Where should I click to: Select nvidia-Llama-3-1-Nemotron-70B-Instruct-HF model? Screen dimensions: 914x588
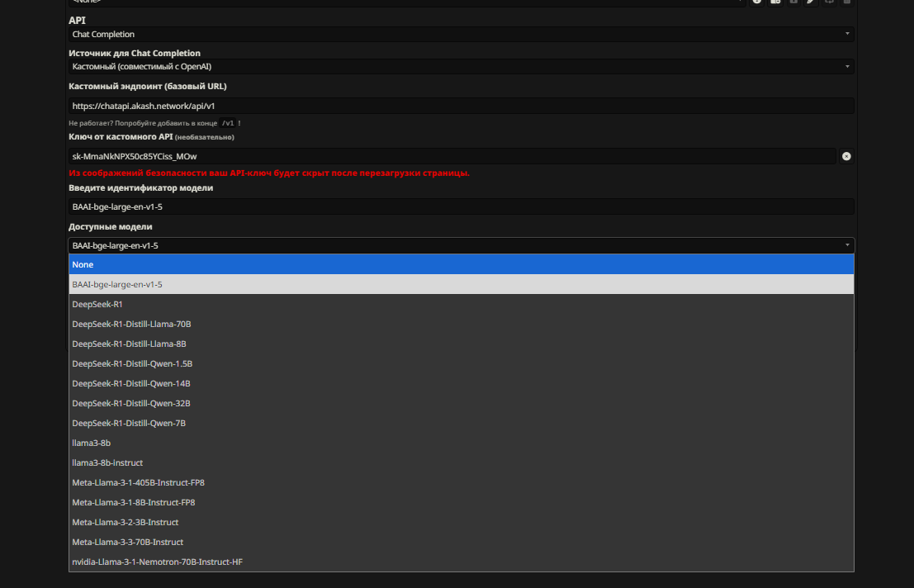tap(461, 562)
